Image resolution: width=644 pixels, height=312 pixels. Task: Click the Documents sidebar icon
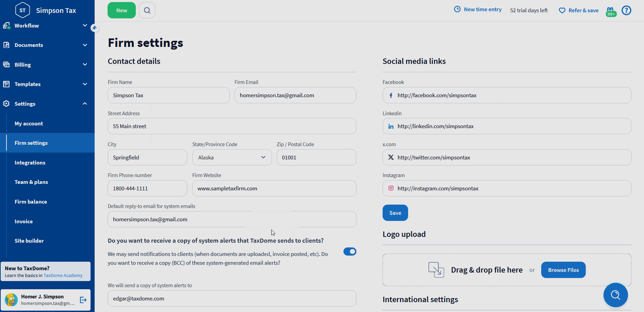6,45
